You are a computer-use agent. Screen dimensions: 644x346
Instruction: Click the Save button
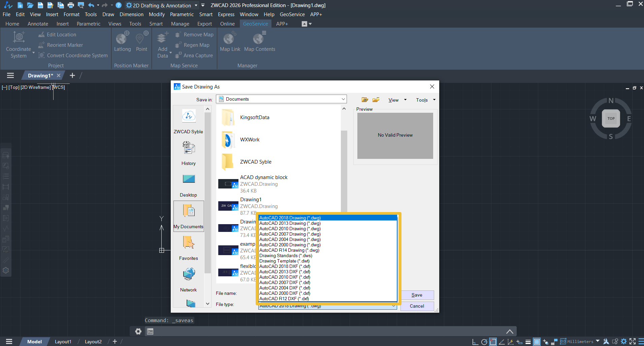tap(417, 295)
